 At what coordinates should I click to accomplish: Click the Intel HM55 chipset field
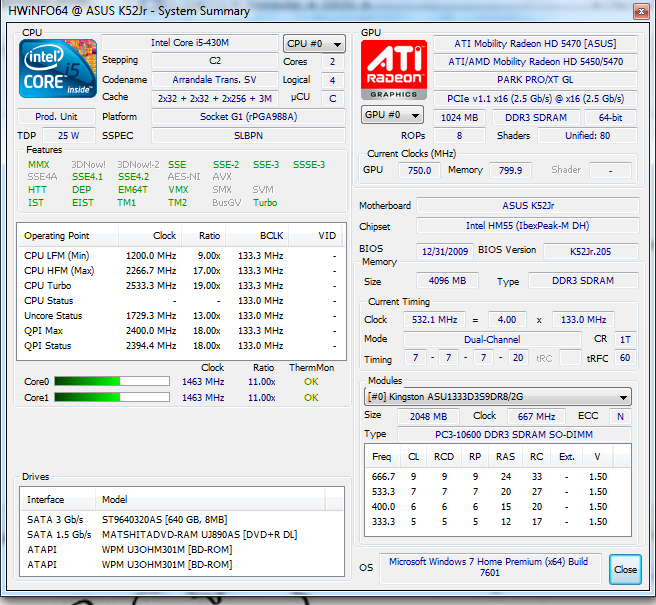click(x=528, y=226)
